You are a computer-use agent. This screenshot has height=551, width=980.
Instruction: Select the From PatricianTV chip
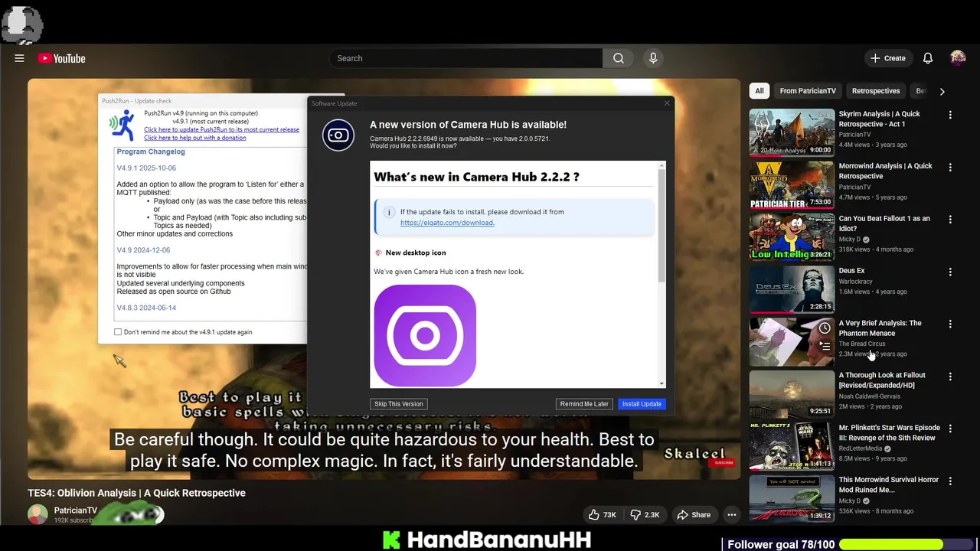coord(808,91)
